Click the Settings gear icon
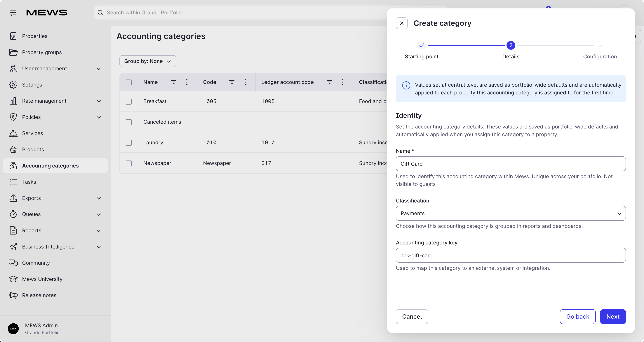This screenshot has width=644, height=342. pos(13,85)
